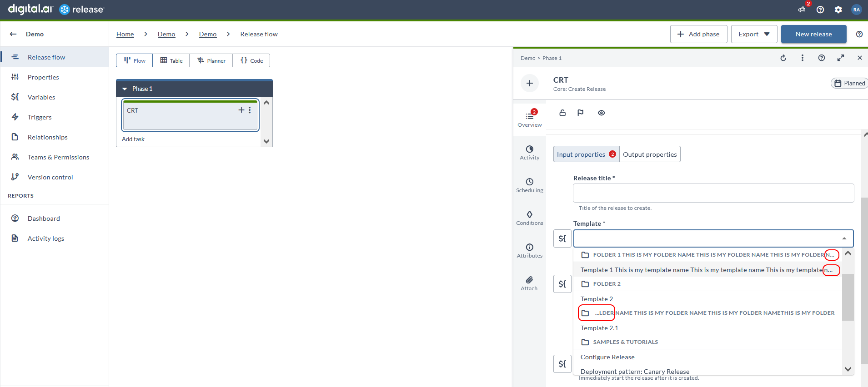Screen dimensions: 868x387
Task: Toggle the eye watch icon
Action: (602, 113)
